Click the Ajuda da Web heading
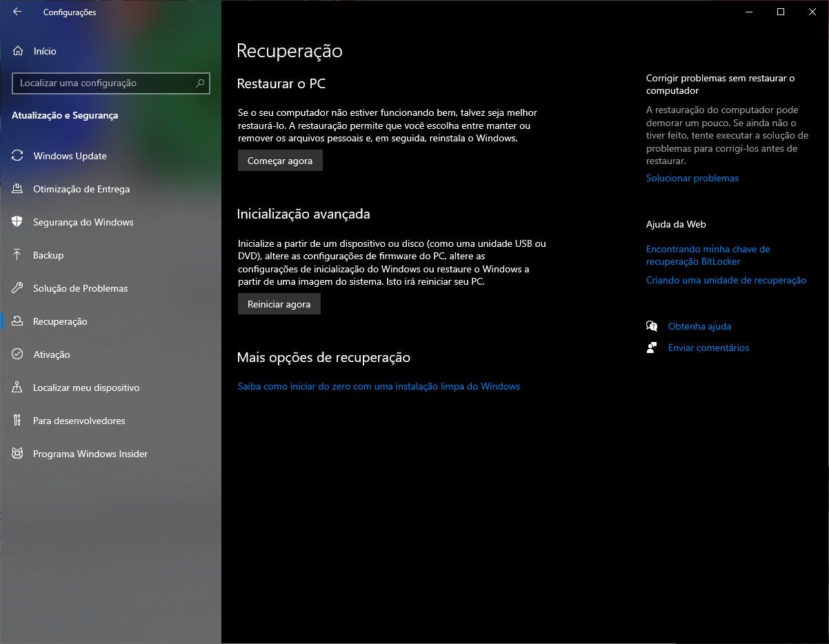Viewport: 829px width, 644px height. pyautogui.click(x=676, y=224)
